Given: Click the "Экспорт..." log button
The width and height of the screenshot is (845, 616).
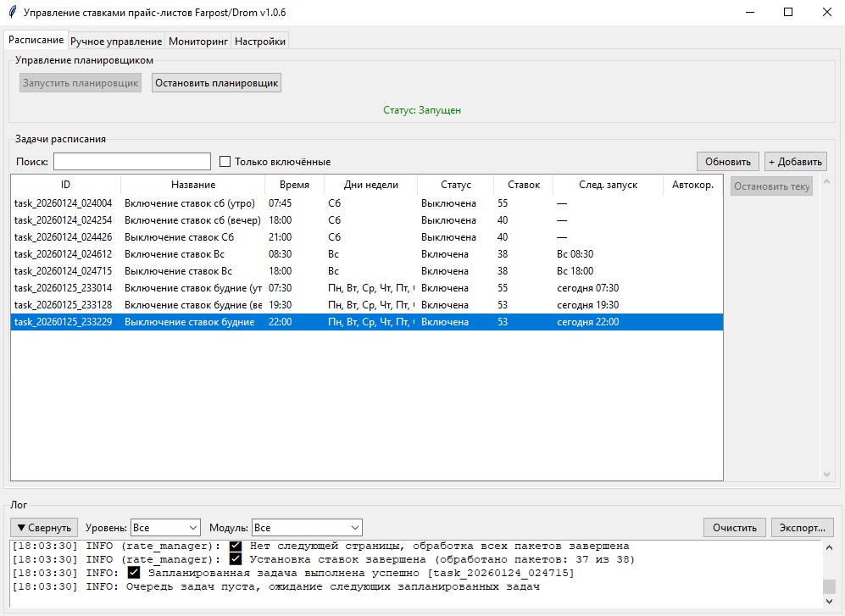Looking at the screenshot, I should [803, 528].
